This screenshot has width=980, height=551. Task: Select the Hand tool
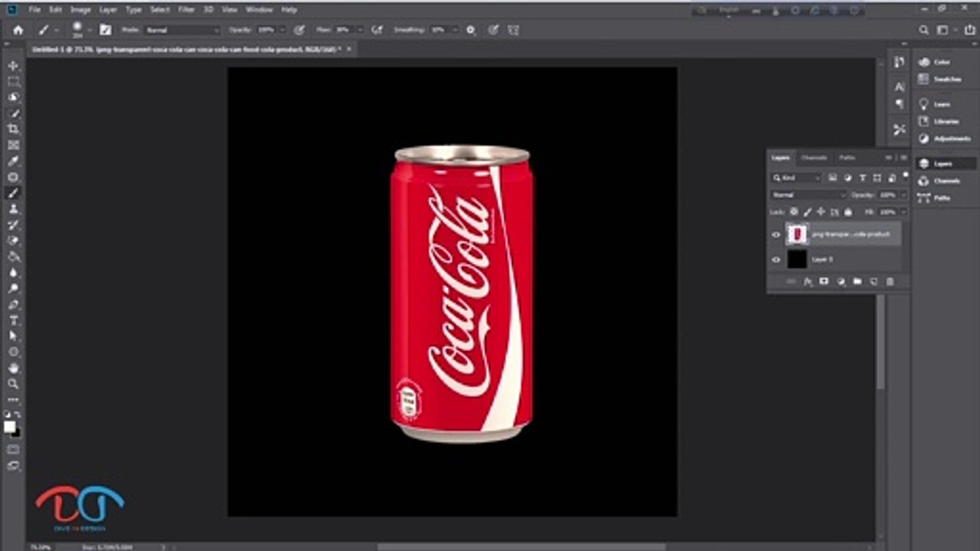(14, 368)
